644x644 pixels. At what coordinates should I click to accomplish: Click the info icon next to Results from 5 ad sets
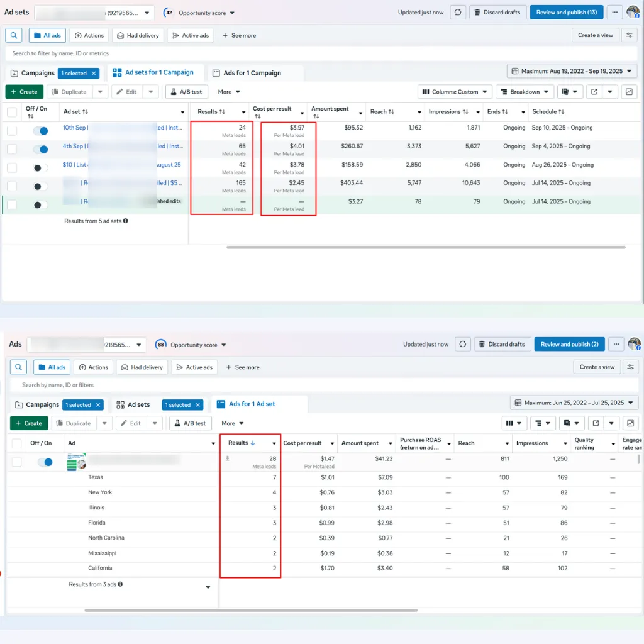tap(126, 221)
